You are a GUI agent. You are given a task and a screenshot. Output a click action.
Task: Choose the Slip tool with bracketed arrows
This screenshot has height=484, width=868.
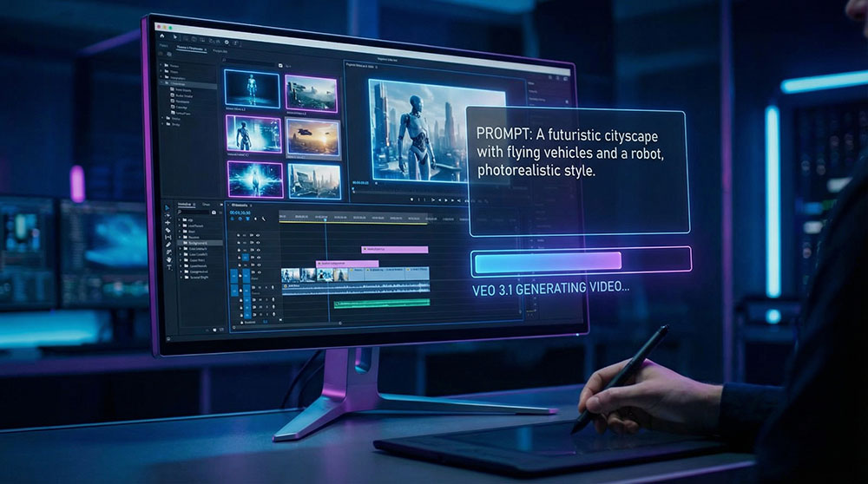coord(168,238)
